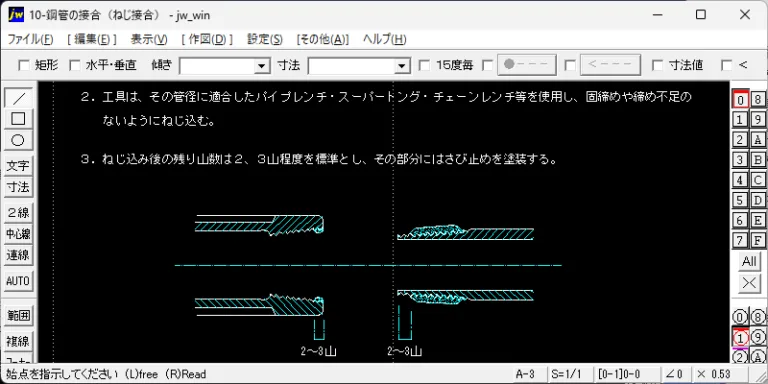This screenshot has height=384, width=768.
Task: Activate the 寸法 dimension tool button
Action: click(x=18, y=187)
